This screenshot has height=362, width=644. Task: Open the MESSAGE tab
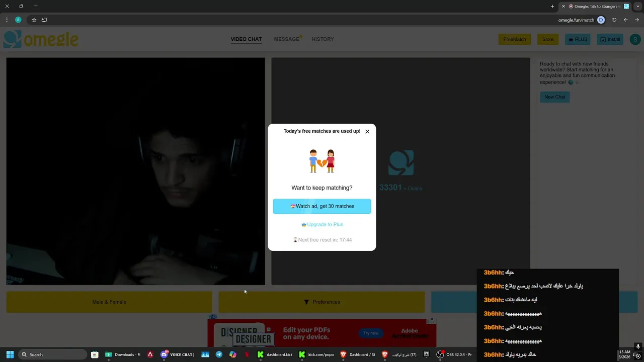(287, 39)
